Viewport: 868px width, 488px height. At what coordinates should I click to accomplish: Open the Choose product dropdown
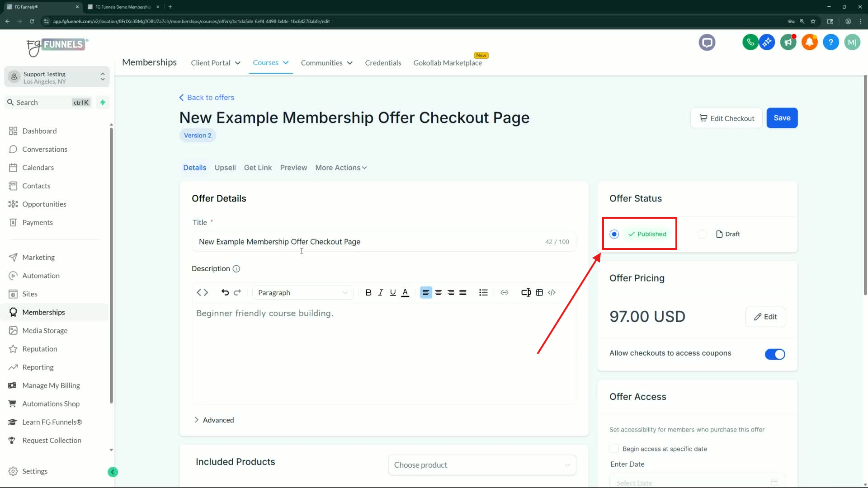pos(482,465)
